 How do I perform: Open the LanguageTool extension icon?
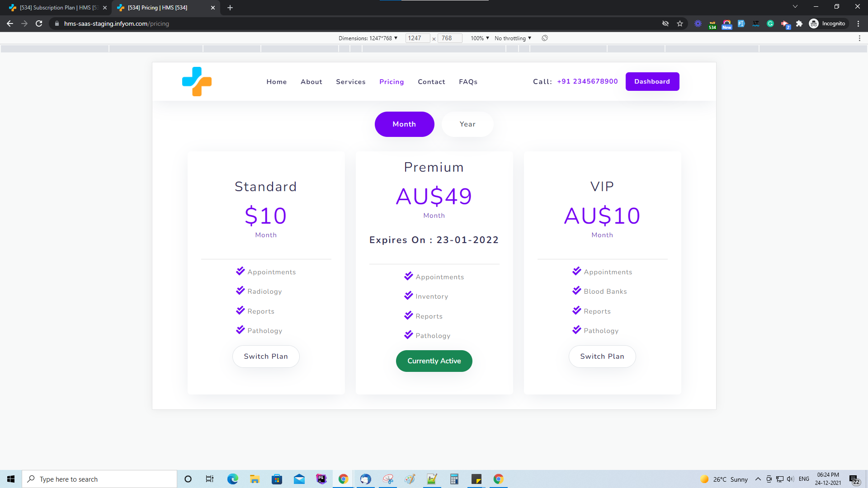coord(755,23)
